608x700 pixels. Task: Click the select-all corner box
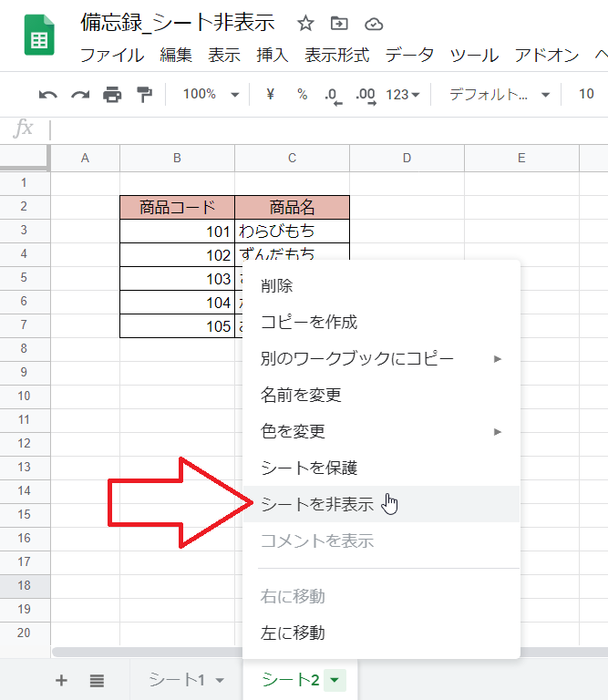(25, 158)
